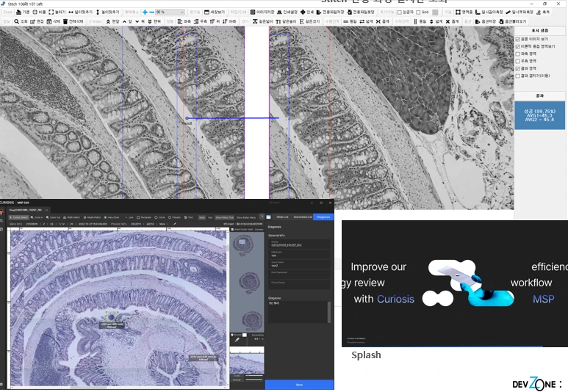Toggle 결과 영역 checkbox

point(517,68)
